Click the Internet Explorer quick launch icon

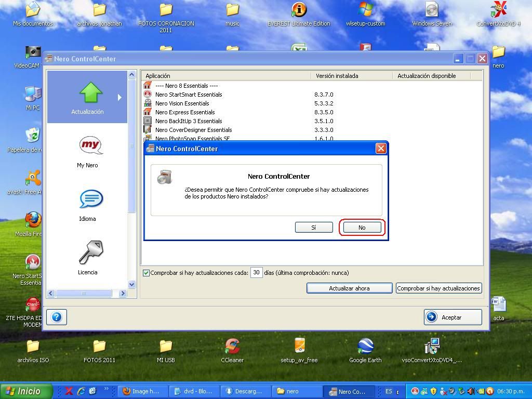[x=81, y=391]
